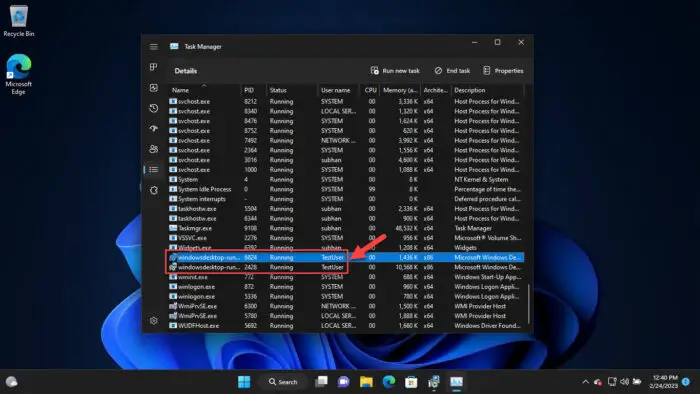The height and width of the screenshot is (394, 700).
Task: Show hidden system tray icons chevron
Action: pyautogui.click(x=585, y=382)
